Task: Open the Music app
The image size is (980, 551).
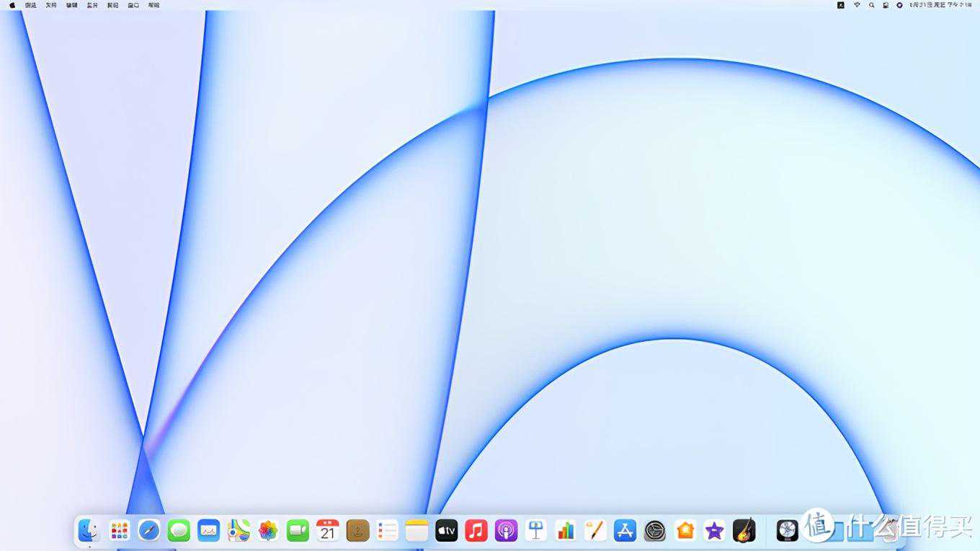Action: 476,531
